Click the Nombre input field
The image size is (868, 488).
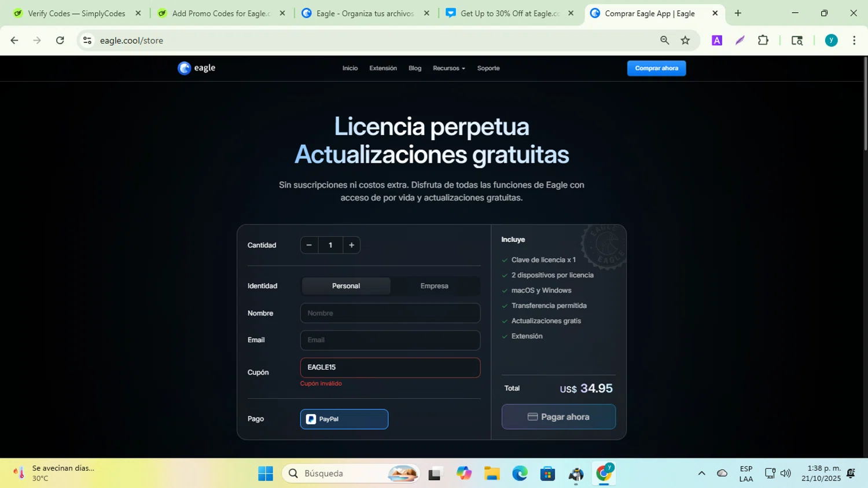pyautogui.click(x=390, y=313)
